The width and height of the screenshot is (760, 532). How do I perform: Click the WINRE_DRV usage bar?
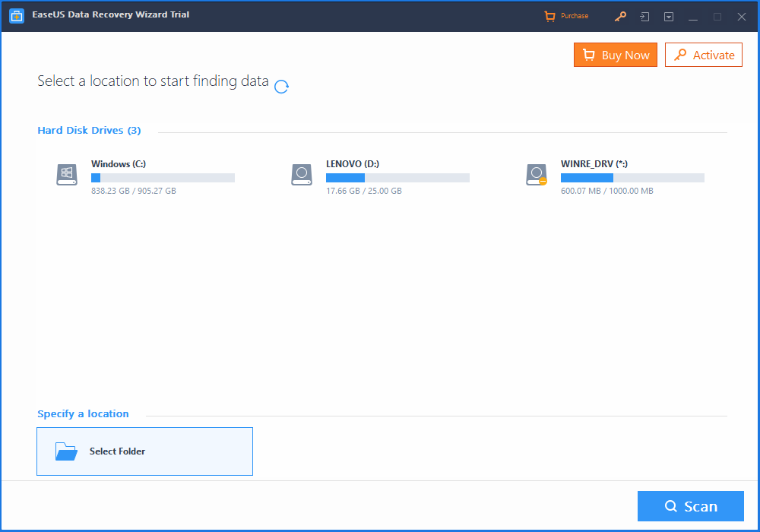tap(632, 178)
